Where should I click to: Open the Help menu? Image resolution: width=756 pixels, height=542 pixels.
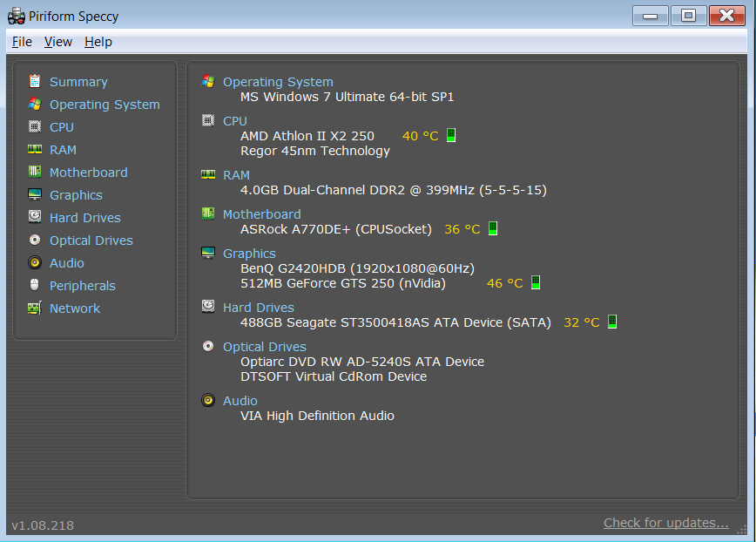click(x=98, y=42)
